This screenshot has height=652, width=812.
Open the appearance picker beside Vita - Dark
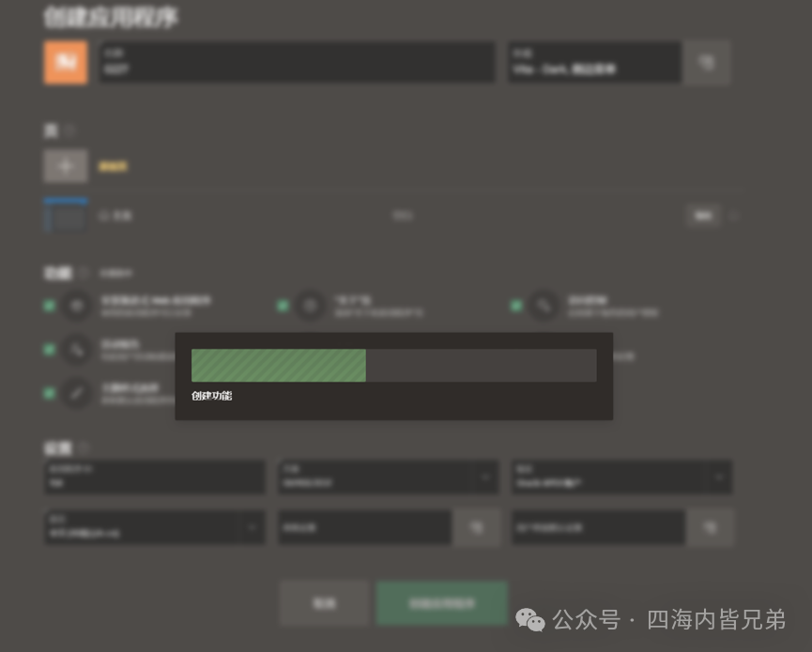(x=706, y=62)
